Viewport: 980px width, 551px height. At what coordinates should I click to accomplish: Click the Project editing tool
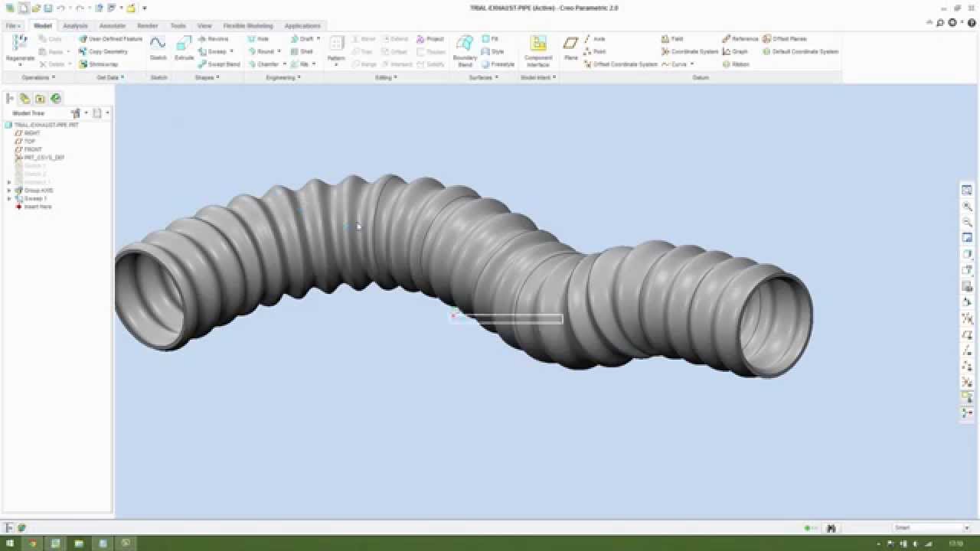[x=430, y=39]
